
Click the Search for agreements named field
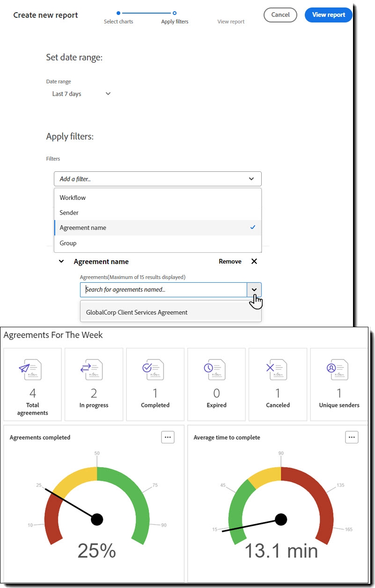[x=163, y=289]
